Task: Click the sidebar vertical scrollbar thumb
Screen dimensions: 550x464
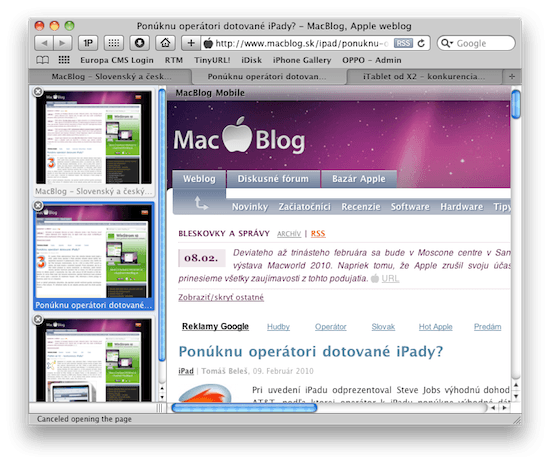Action: [162, 224]
